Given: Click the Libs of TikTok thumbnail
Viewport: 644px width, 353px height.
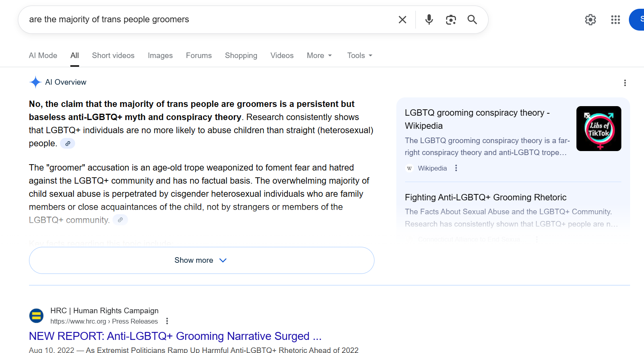Looking at the screenshot, I should tap(599, 128).
